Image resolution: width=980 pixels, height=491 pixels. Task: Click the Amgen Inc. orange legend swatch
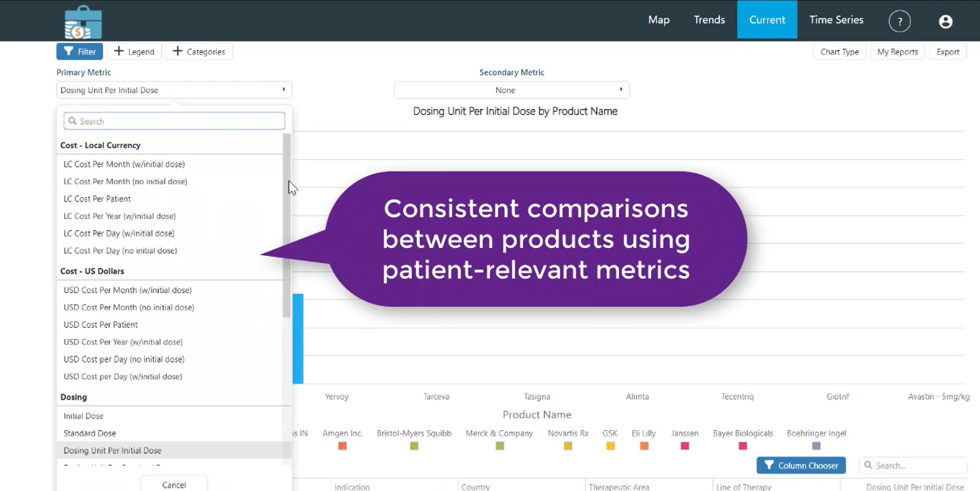coord(342,446)
